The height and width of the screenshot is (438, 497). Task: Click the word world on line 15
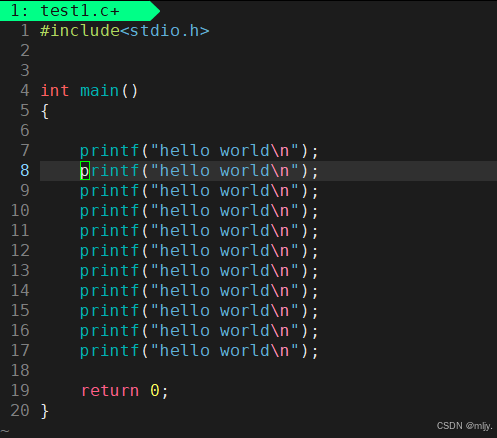(x=244, y=311)
